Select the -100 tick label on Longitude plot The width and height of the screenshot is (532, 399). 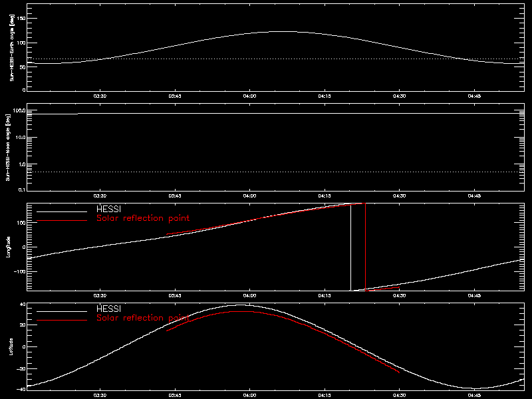(x=20, y=271)
